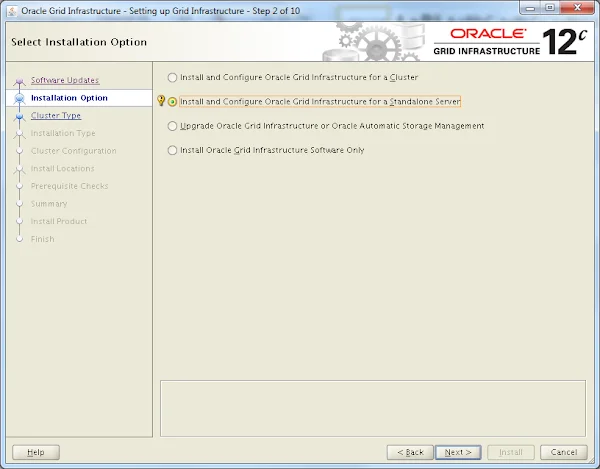Select Installation Option step in sidebar

69,98
